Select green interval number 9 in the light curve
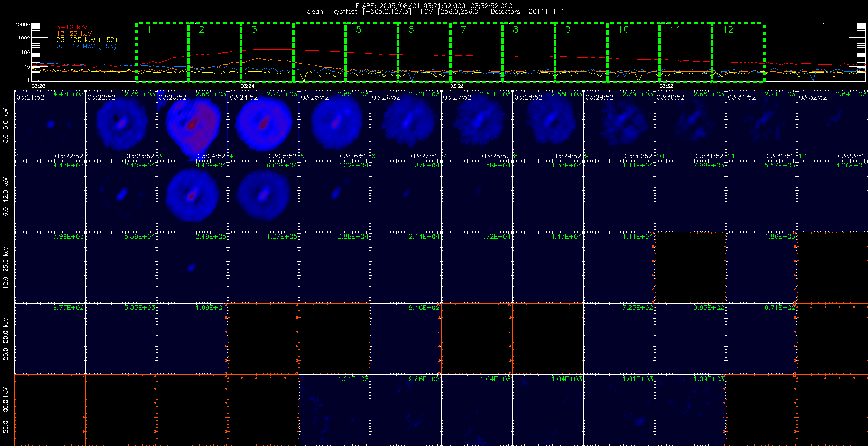Image resolution: width=868 pixels, height=446 pixels. (x=581, y=52)
